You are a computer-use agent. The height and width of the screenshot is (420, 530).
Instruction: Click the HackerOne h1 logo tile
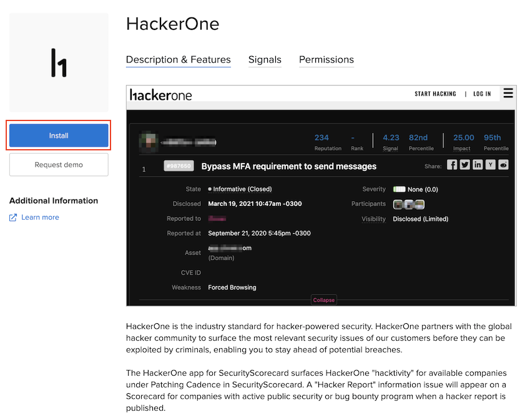59,62
